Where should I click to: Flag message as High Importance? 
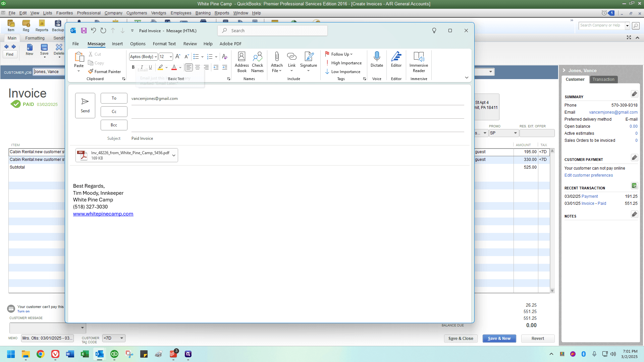coord(343,63)
